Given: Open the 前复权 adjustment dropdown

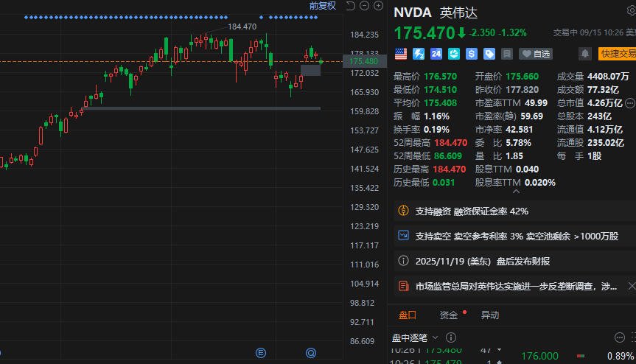Looking at the screenshot, I should click(323, 6).
